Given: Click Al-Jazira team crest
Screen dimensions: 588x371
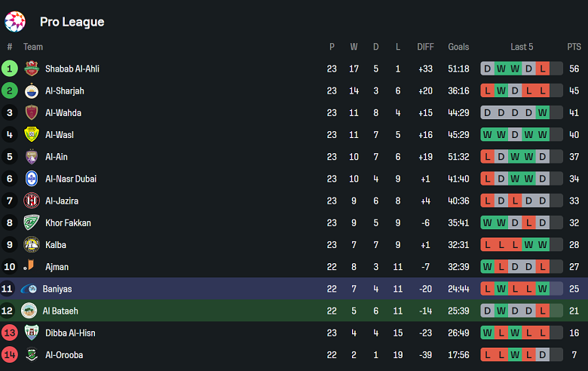Looking at the screenshot, I should point(31,201).
